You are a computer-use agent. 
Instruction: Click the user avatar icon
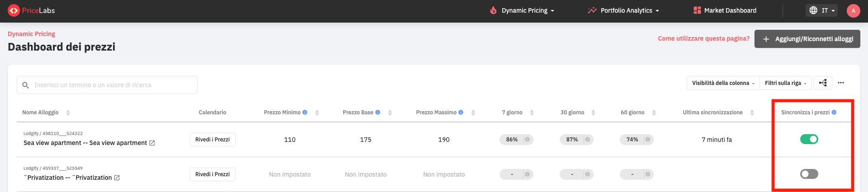click(x=853, y=11)
